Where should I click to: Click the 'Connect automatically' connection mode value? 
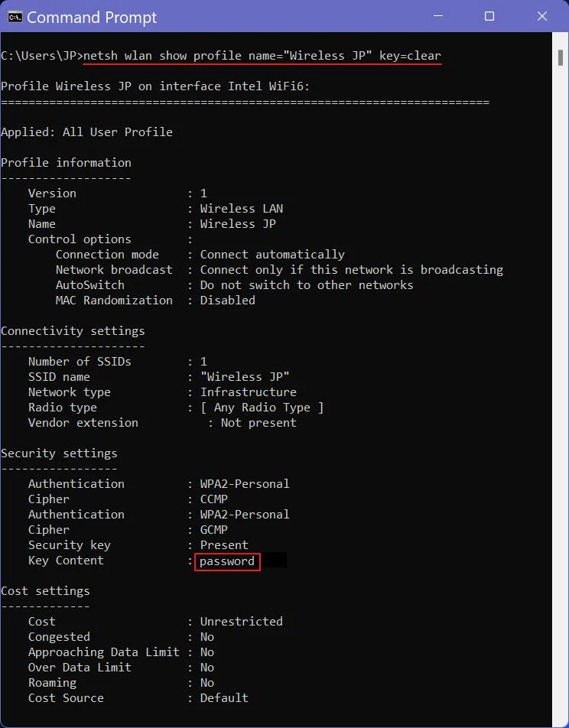[x=272, y=255]
